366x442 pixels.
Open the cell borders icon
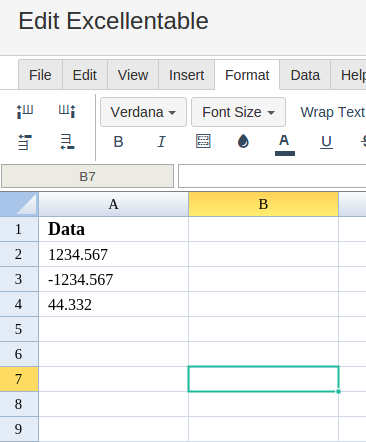coord(203,141)
